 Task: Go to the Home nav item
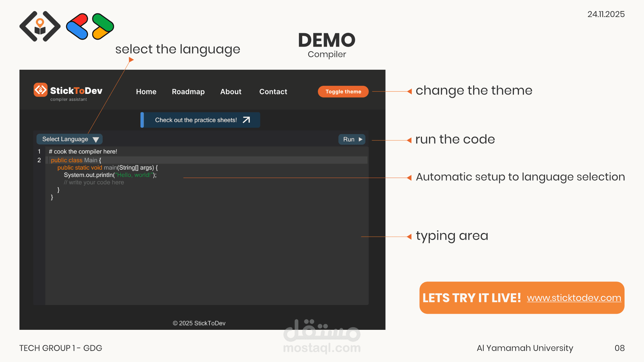pos(146,92)
